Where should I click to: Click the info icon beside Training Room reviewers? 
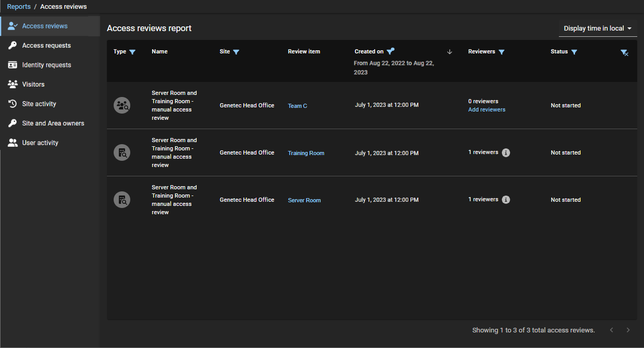click(506, 152)
